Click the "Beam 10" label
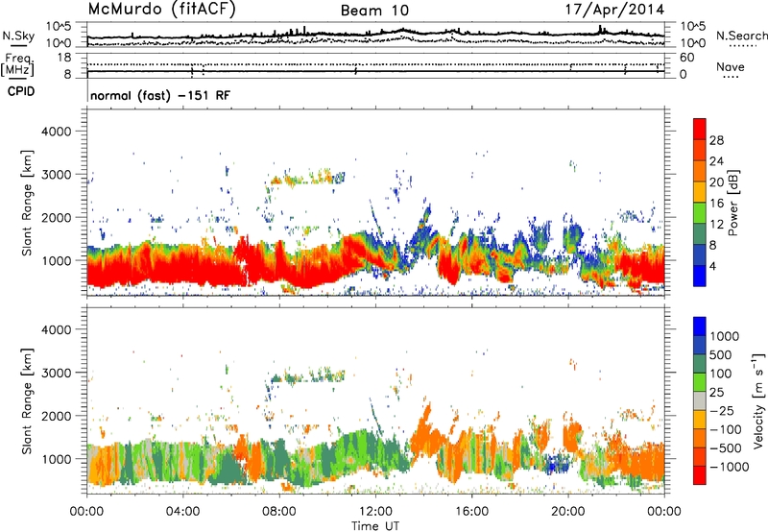Viewport: 768px width, 532px height. (x=374, y=11)
